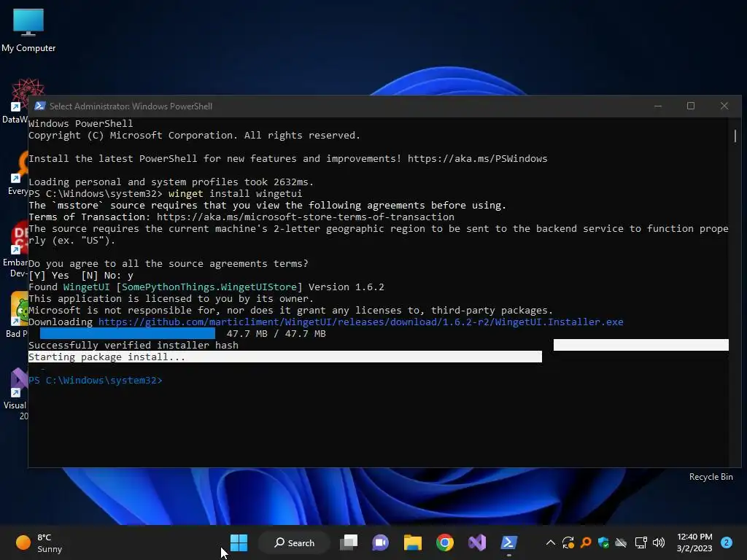Click '[Y] Yes [N] No: y' response line

[x=81, y=275]
